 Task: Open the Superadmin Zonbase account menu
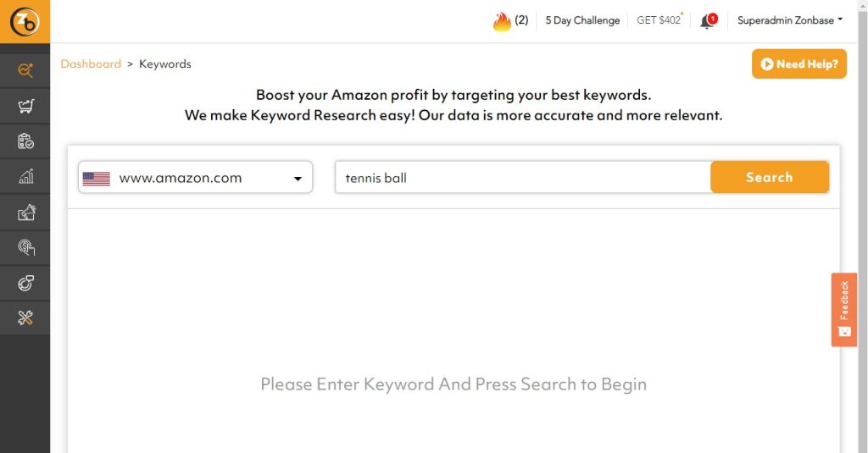point(789,20)
